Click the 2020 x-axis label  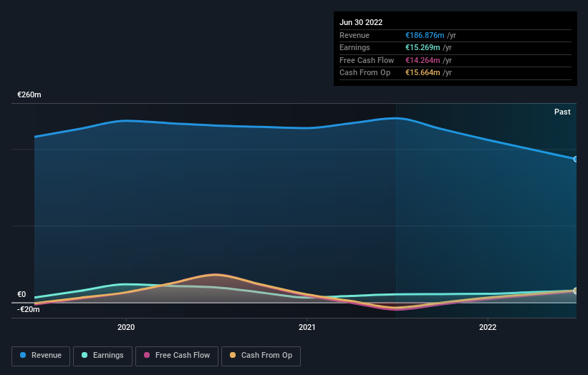click(x=126, y=328)
